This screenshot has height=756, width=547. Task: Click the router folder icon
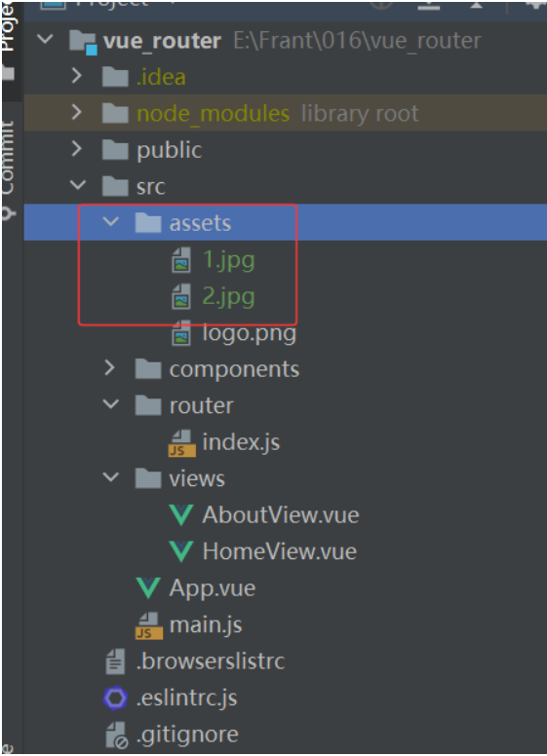coord(148,406)
